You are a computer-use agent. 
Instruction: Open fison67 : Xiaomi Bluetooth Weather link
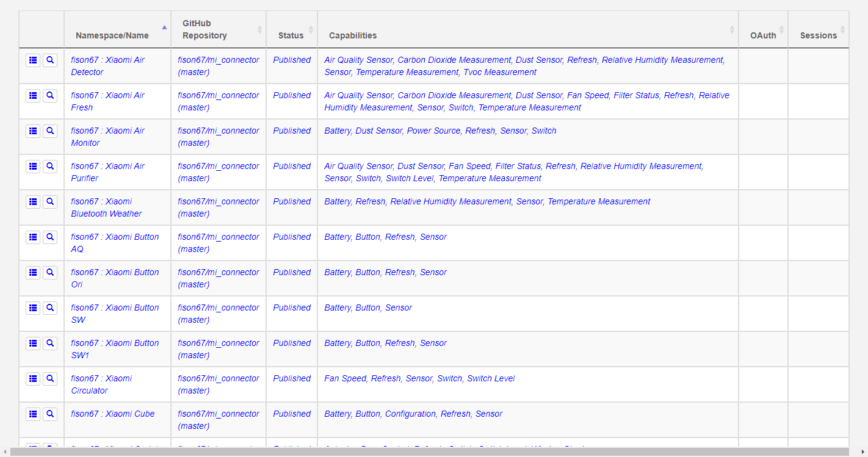pos(106,207)
